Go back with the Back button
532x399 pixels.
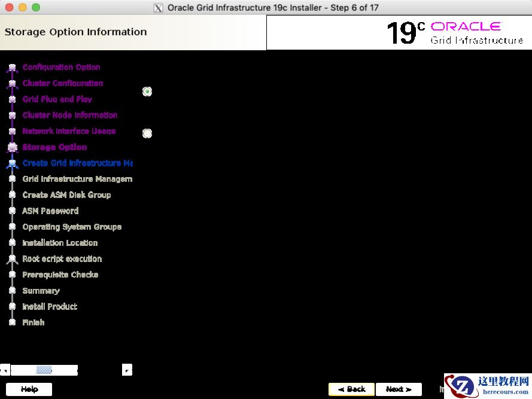(351, 389)
